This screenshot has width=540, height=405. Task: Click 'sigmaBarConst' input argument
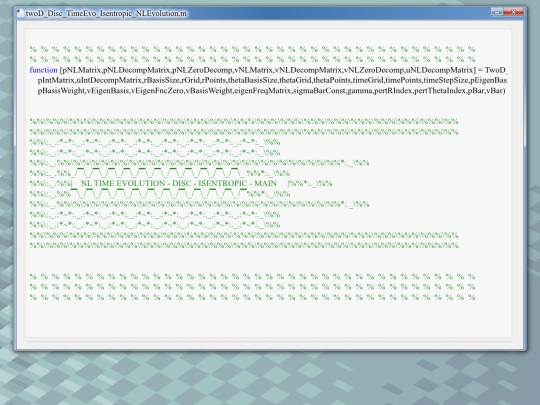pyautogui.click(x=319, y=91)
